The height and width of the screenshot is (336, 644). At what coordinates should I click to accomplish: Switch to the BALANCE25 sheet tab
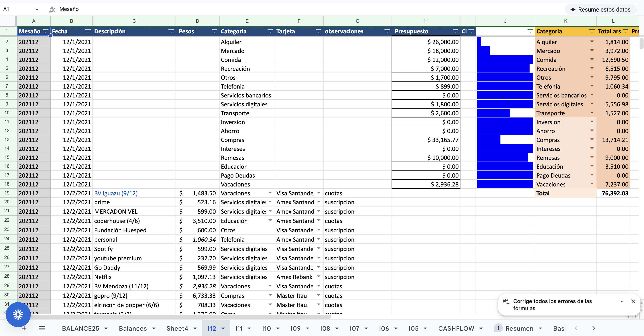pyautogui.click(x=80, y=328)
